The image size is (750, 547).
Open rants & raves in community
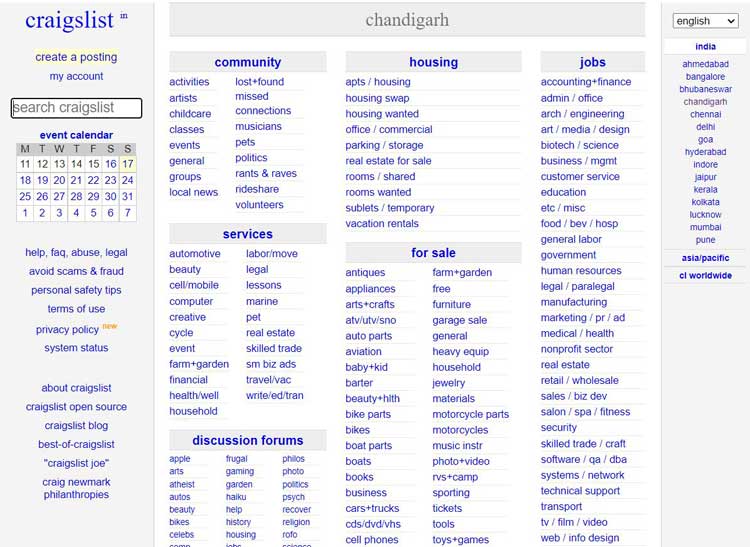[265, 173]
